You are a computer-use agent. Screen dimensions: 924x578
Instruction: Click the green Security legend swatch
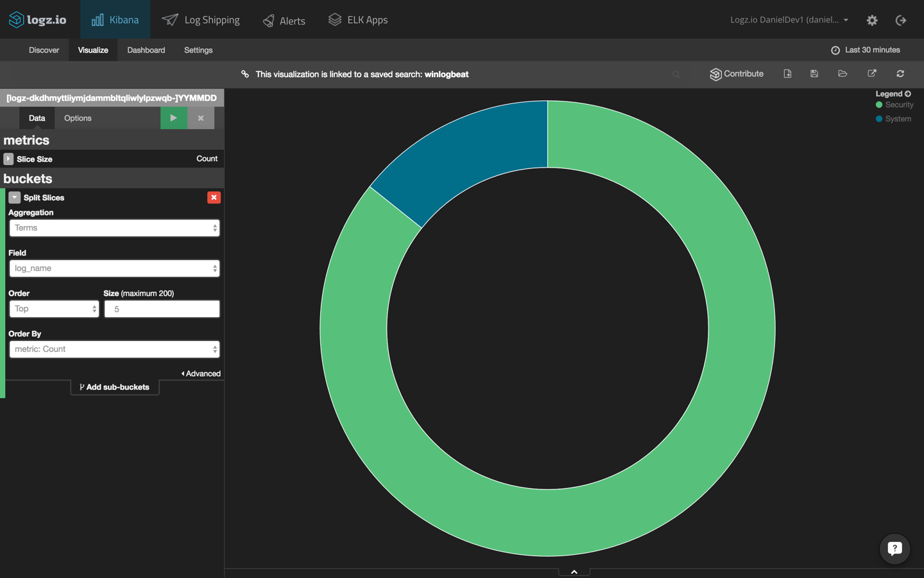click(880, 105)
